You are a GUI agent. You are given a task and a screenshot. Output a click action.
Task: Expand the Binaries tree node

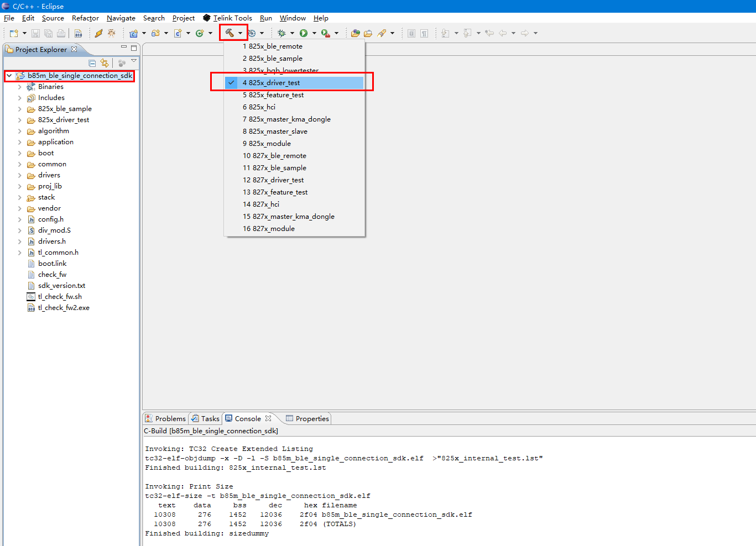click(20, 87)
